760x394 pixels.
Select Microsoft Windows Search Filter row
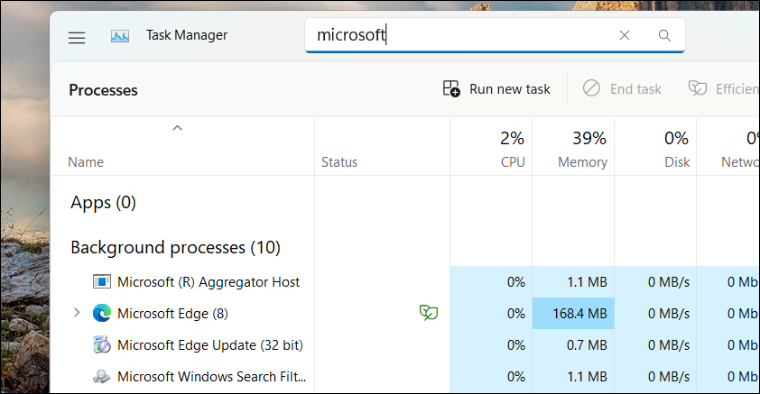(405, 377)
